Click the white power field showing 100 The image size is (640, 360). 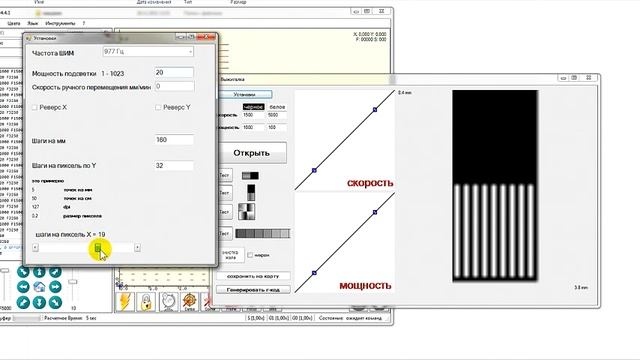[x=277, y=128]
